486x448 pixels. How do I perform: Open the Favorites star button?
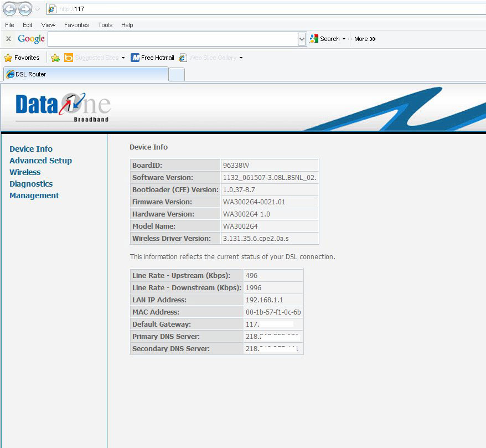[22, 58]
